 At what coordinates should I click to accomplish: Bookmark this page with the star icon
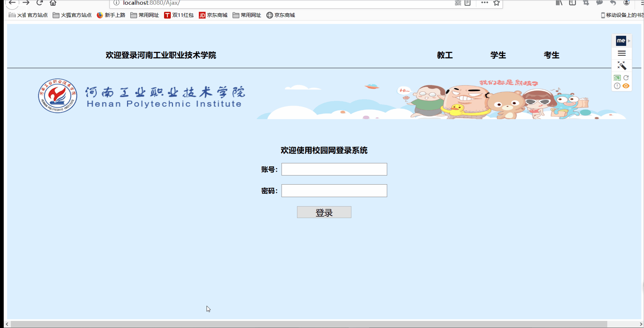click(x=497, y=3)
